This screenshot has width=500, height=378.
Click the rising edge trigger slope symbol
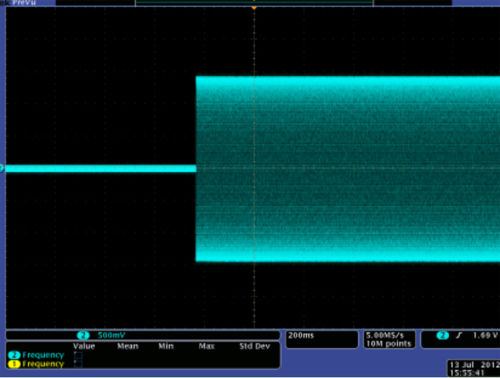tap(459, 335)
